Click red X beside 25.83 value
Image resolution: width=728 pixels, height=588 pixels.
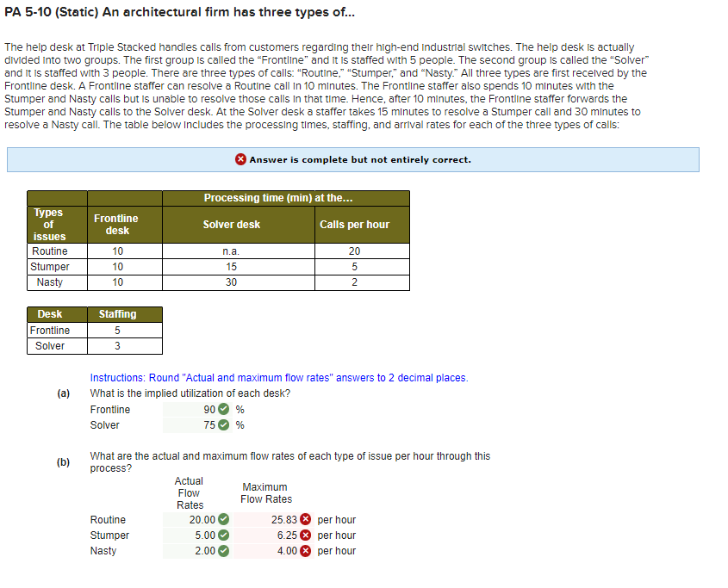click(x=305, y=519)
